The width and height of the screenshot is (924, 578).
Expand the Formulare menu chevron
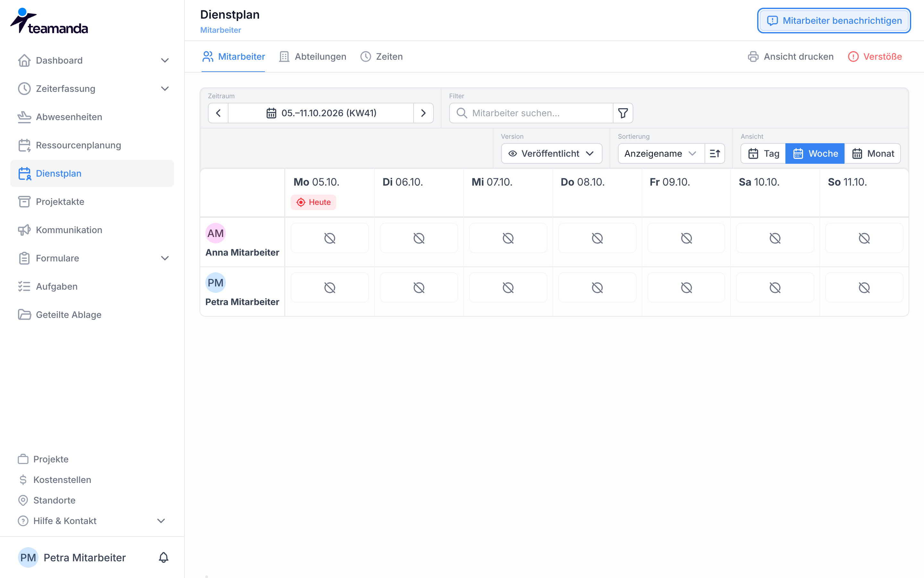coord(165,258)
